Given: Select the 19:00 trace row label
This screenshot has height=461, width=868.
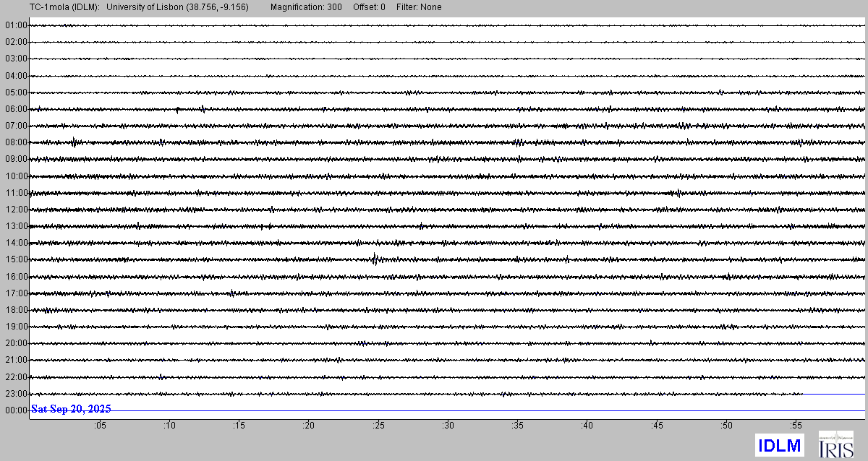Looking at the screenshot, I should pyautogui.click(x=16, y=327).
